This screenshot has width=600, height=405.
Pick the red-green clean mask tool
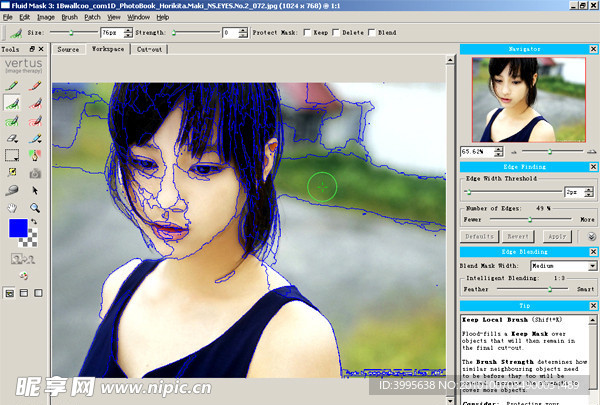pyautogui.click(x=35, y=155)
